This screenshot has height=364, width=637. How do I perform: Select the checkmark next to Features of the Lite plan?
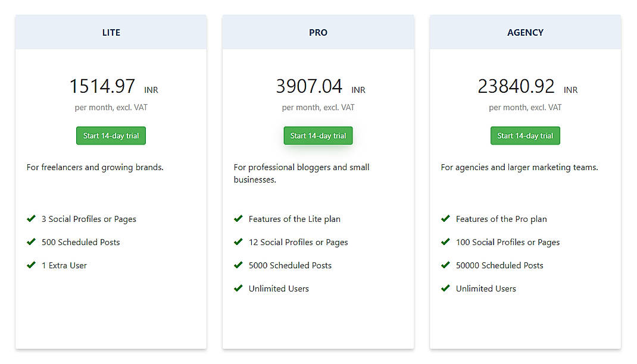point(239,219)
